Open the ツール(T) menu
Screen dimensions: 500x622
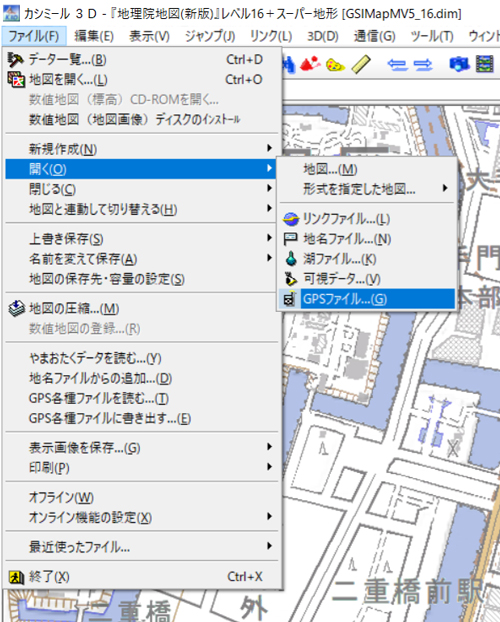pos(432,36)
